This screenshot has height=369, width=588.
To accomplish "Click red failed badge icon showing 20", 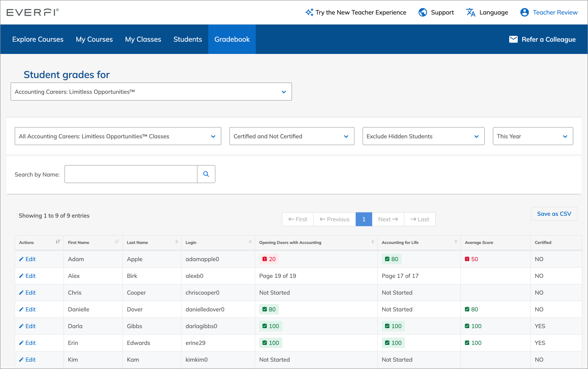I will 265,259.
